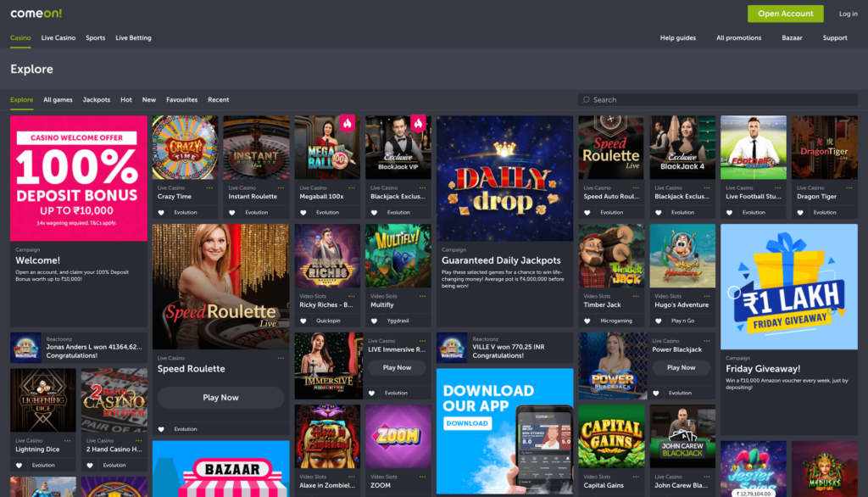Screen dimensions: 868x497
Task: Open All promotions link
Action: tap(738, 37)
